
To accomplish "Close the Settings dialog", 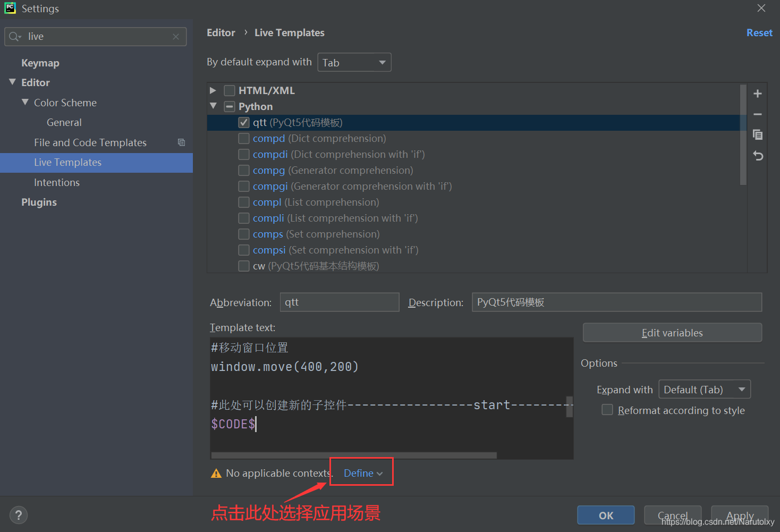I will (x=761, y=8).
